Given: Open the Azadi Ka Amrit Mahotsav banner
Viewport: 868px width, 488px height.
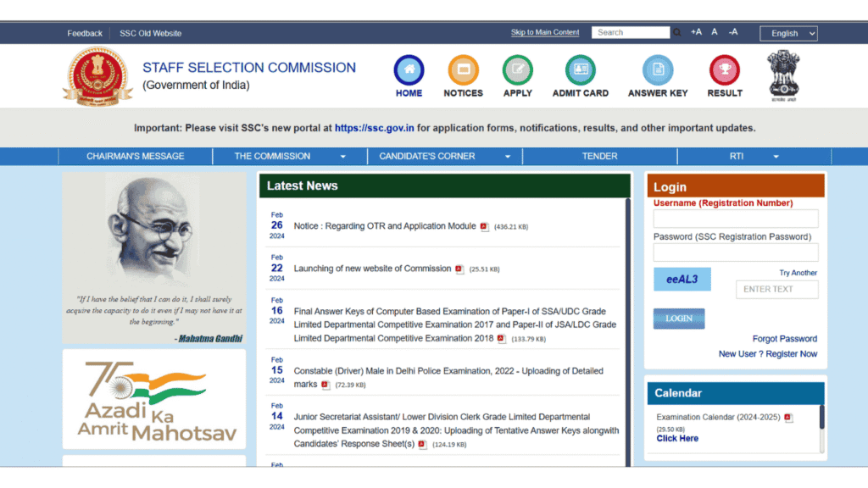Looking at the screenshot, I should pyautogui.click(x=154, y=400).
